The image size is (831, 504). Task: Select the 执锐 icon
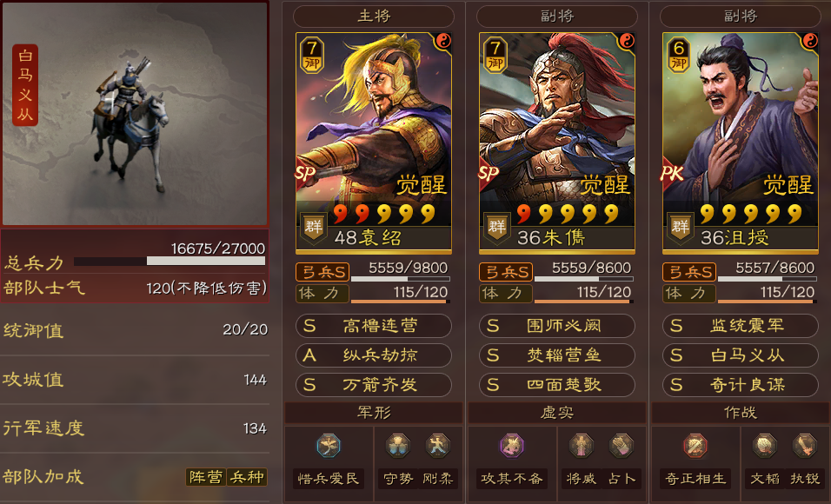coord(805,446)
